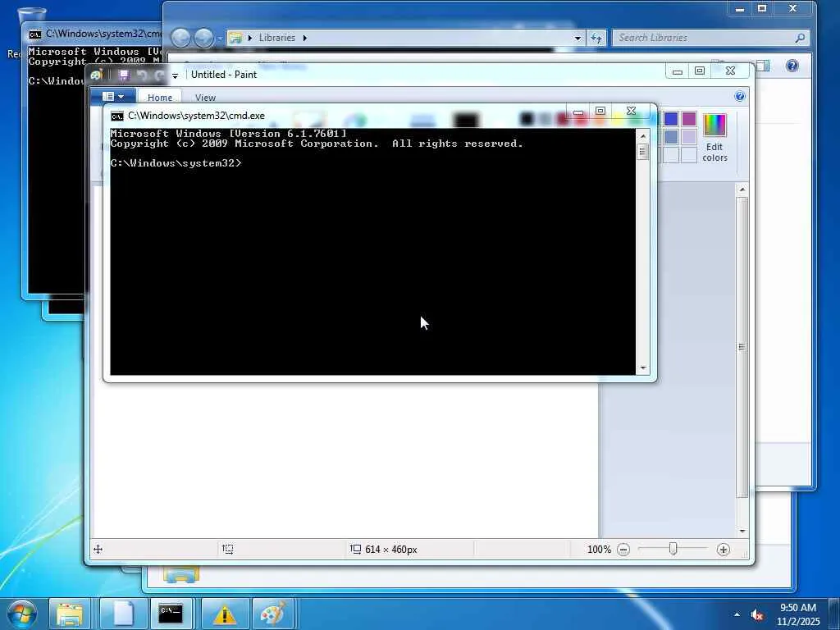
Task: Expand the arrow after the Libraries breadcrumb
Action: tap(305, 38)
